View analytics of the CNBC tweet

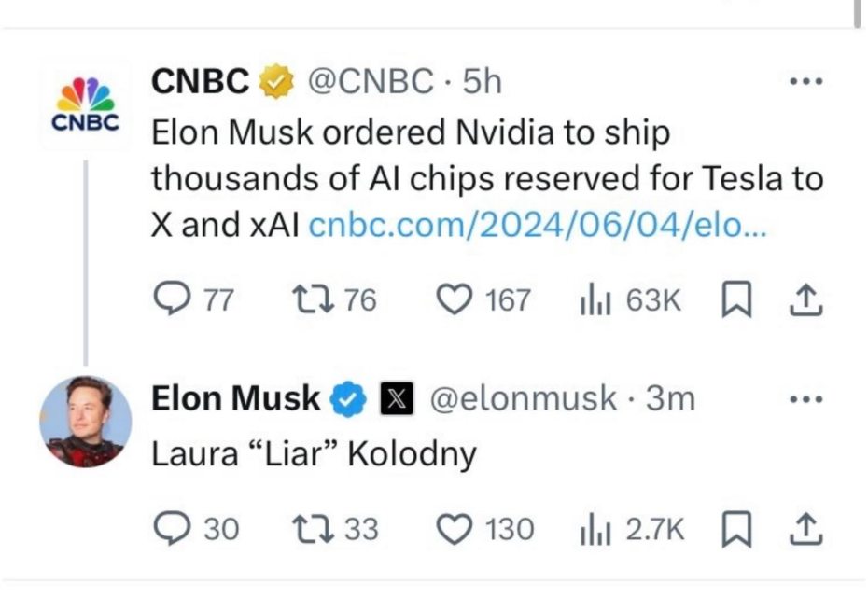596,299
